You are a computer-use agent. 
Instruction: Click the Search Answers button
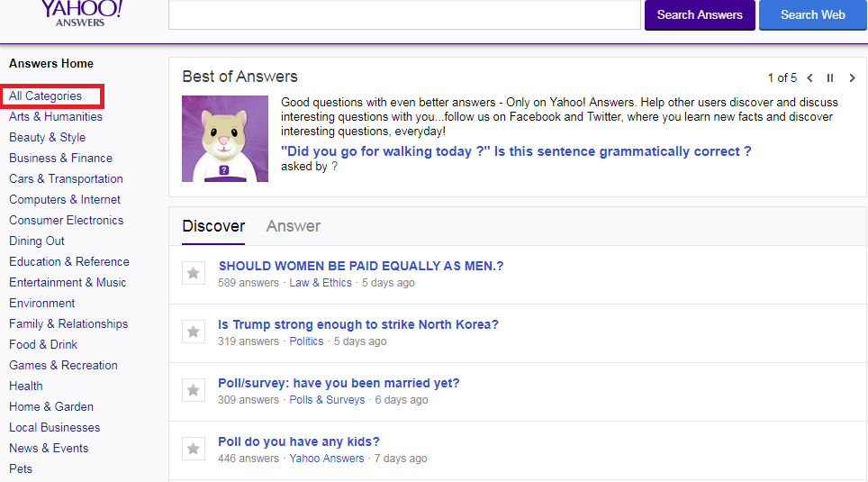pyautogui.click(x=700, y=15)
